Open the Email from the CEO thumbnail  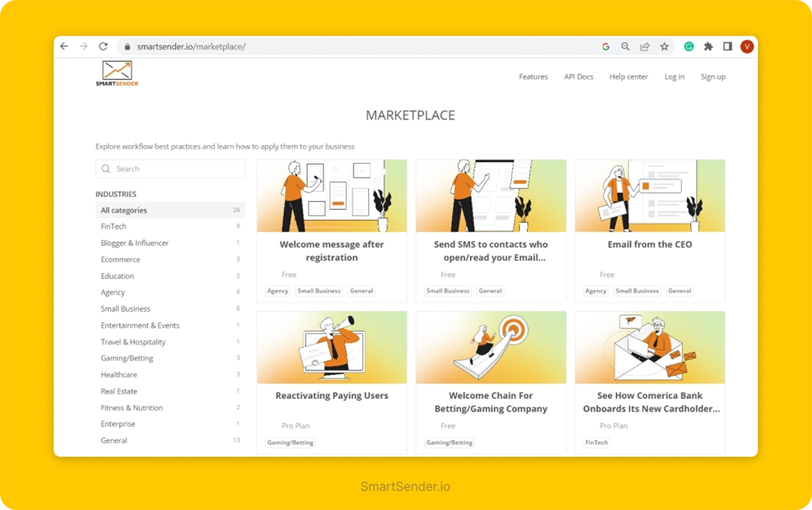(x=650, y=196)
